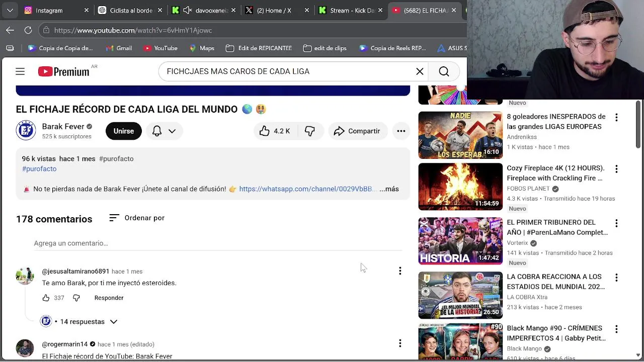
Task: Open Ordenar por sort dropdown
Action: click(x=137, y=218)
